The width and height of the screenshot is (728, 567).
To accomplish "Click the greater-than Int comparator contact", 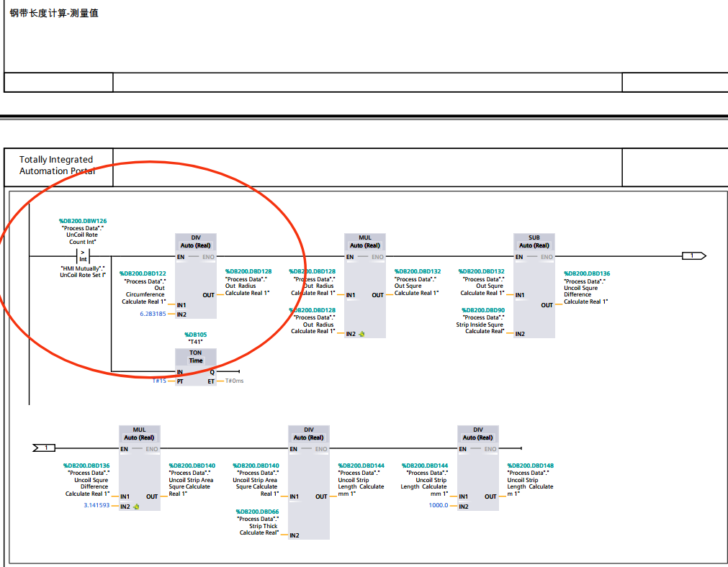I will (83, 255).
